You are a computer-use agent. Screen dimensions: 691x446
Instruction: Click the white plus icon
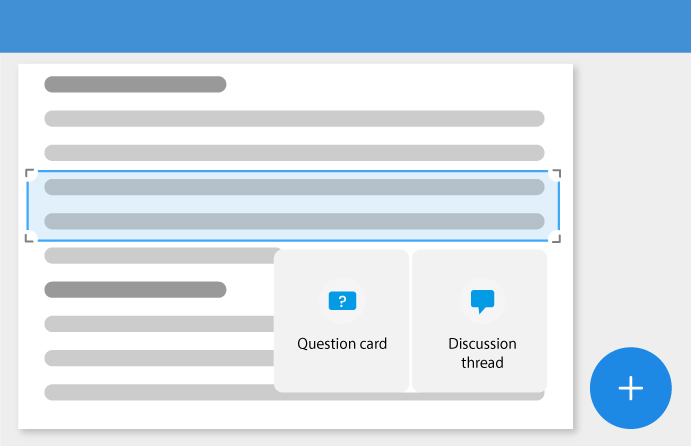tap(631, 388)
